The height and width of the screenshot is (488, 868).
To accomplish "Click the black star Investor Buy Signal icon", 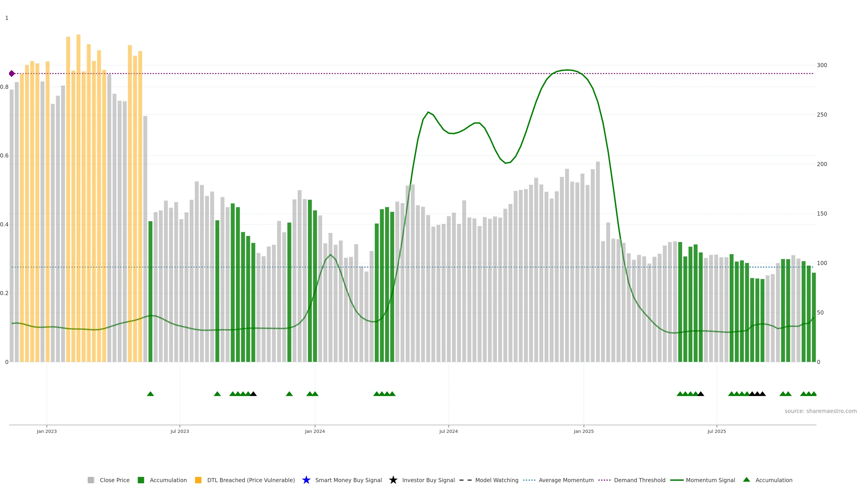I will click(x=393, y=480).
